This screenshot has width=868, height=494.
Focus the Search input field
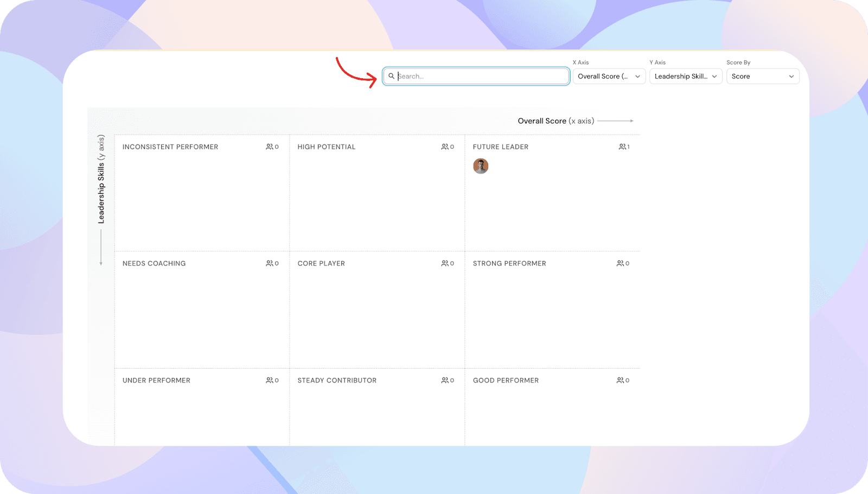click(480, 77)
